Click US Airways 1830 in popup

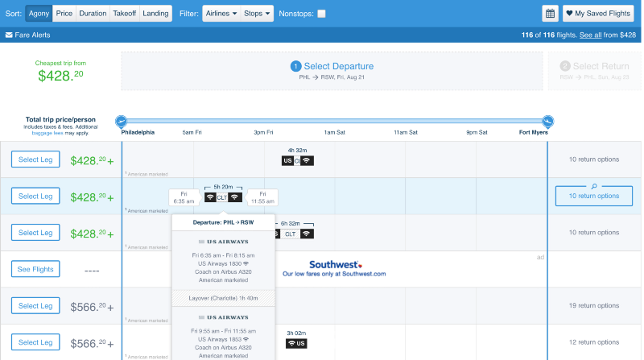tap(223, 264)
